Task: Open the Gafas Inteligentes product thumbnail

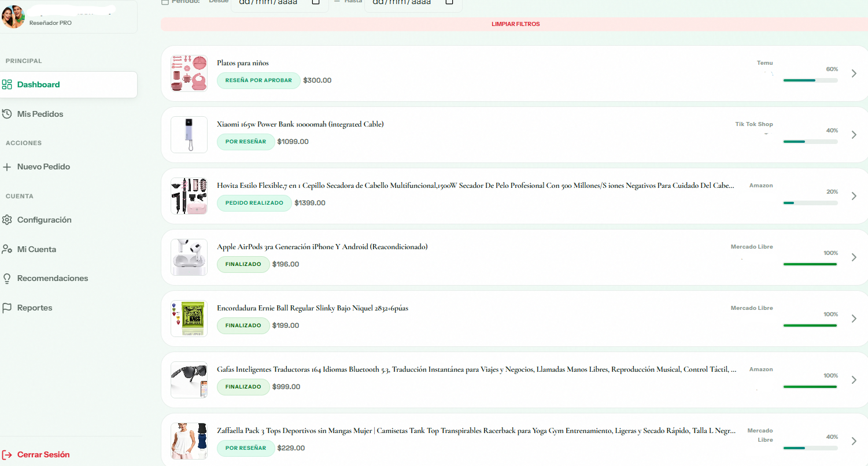Action: click(189, 380)
